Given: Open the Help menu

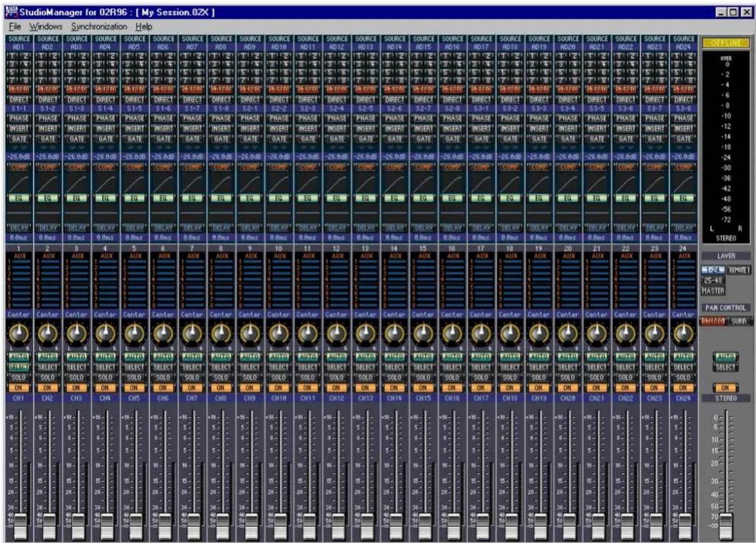Looking at the screenshot, I should [x=144, y=27].
